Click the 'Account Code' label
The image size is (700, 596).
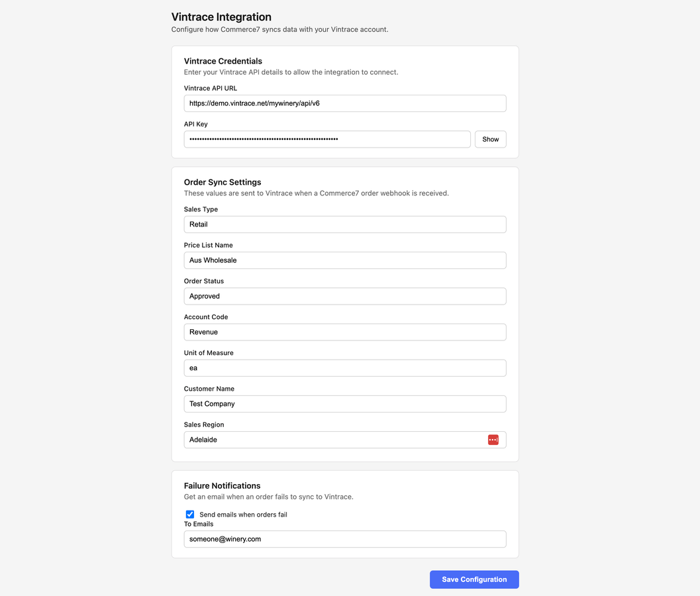click(x=206, y=317)
